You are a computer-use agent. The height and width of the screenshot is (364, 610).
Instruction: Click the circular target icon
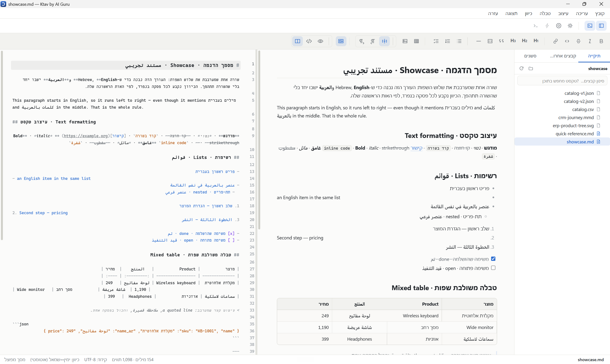tap(559, 26)
